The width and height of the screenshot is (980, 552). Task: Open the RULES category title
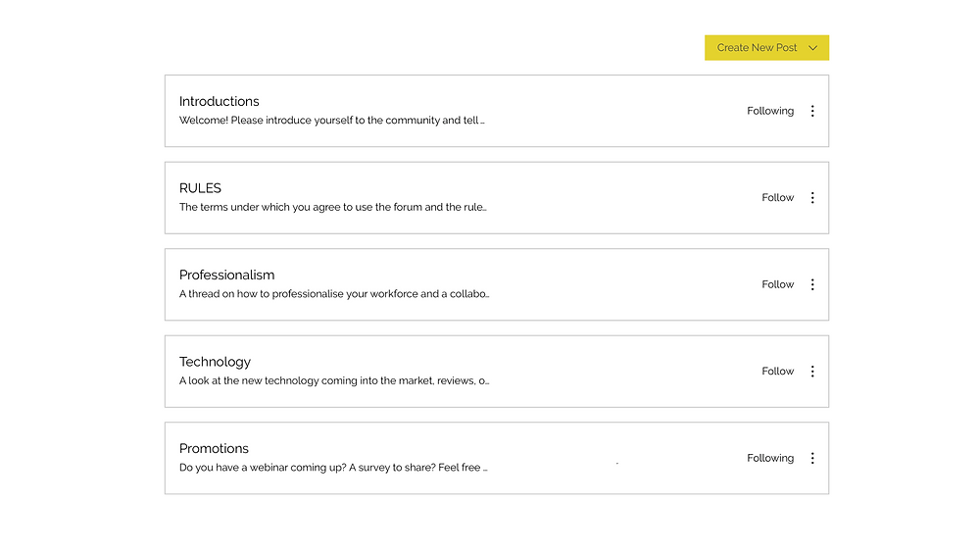pyautogui.click(x=200, y=188)
